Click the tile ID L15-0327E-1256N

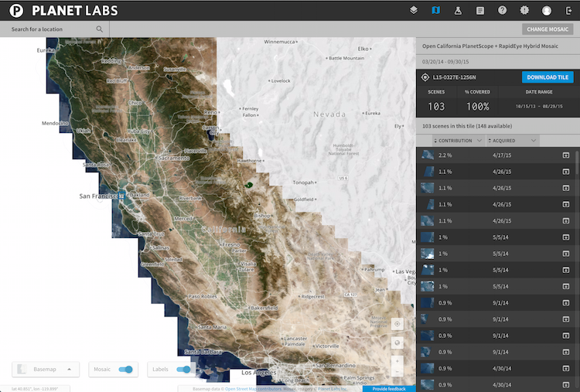(454, 77)
